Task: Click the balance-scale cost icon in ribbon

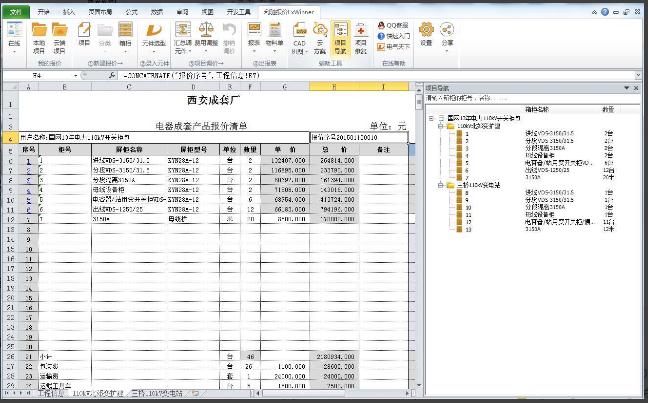Action: (x=206, y=30)
